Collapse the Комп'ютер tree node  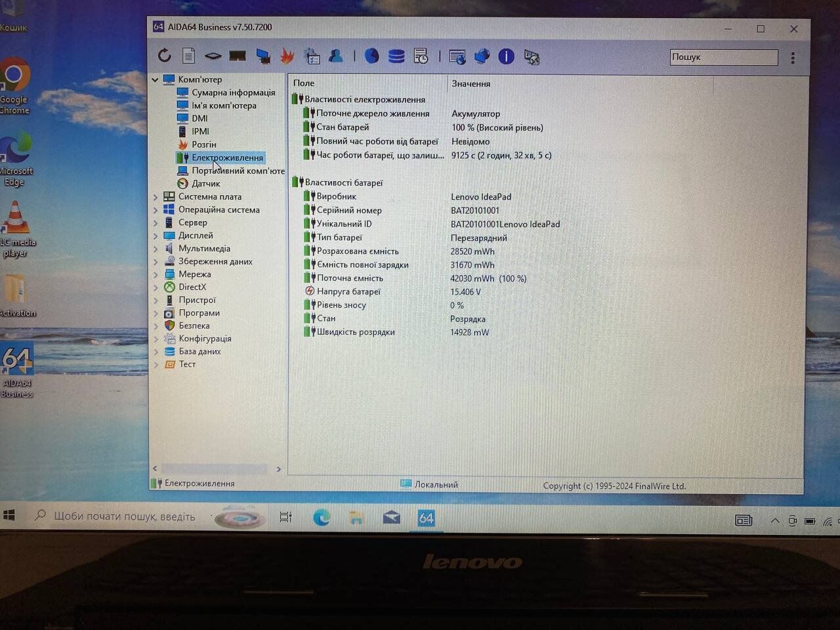pyautogui.click(x=156, y=79)
